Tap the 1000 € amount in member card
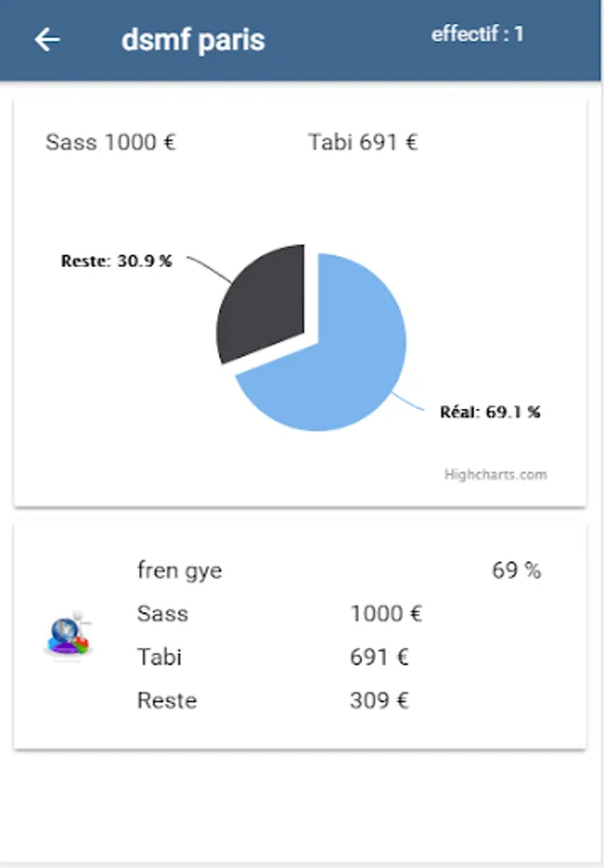The width and height of the screenshot is (604, 868). 387,613
